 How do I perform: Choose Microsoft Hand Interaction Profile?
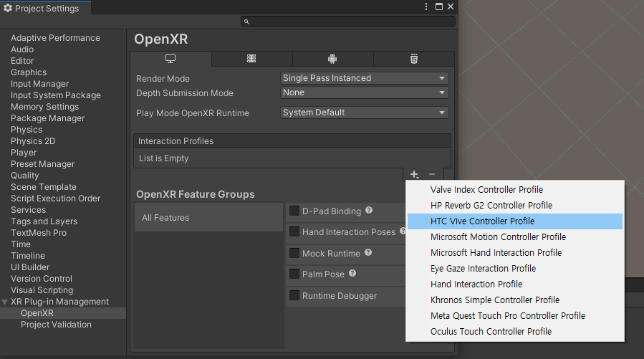514,253
